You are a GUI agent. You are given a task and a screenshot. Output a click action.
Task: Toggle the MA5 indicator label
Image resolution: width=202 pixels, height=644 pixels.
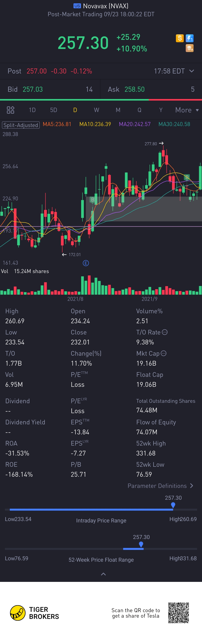[x=57, y=124]
